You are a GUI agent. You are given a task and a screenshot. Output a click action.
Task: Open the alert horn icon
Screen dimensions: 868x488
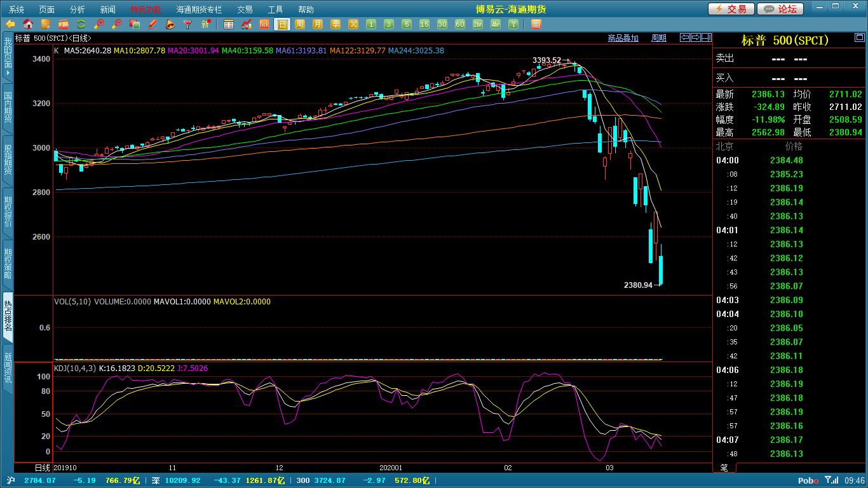170,24
